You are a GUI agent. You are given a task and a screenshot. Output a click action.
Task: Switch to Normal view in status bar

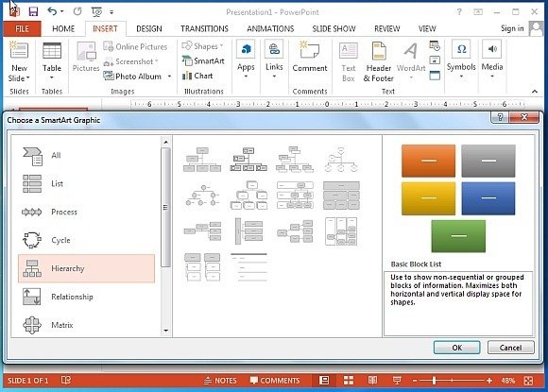pyautogui.click(x=324, y=381)
